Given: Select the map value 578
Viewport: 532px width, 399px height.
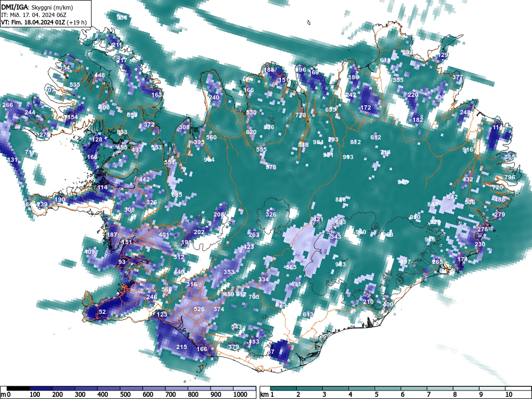Looking at the screenshot, I should (271, 167).
